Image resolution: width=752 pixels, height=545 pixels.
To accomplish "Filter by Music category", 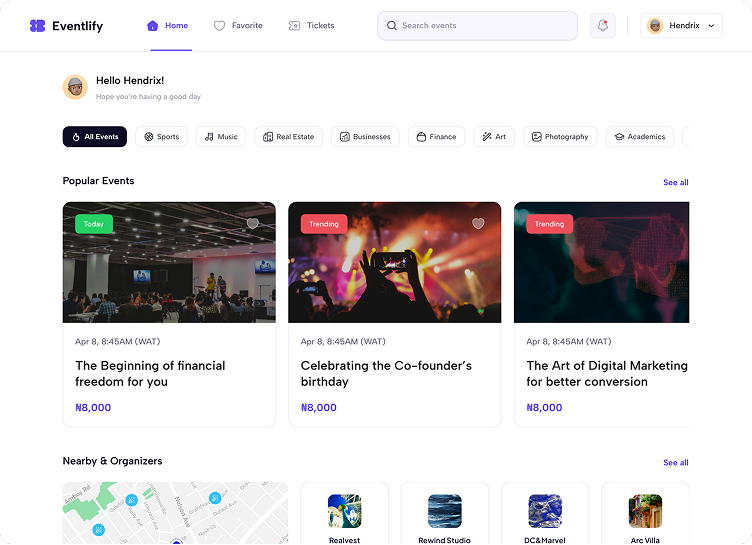I will click(x=221, y=137).
